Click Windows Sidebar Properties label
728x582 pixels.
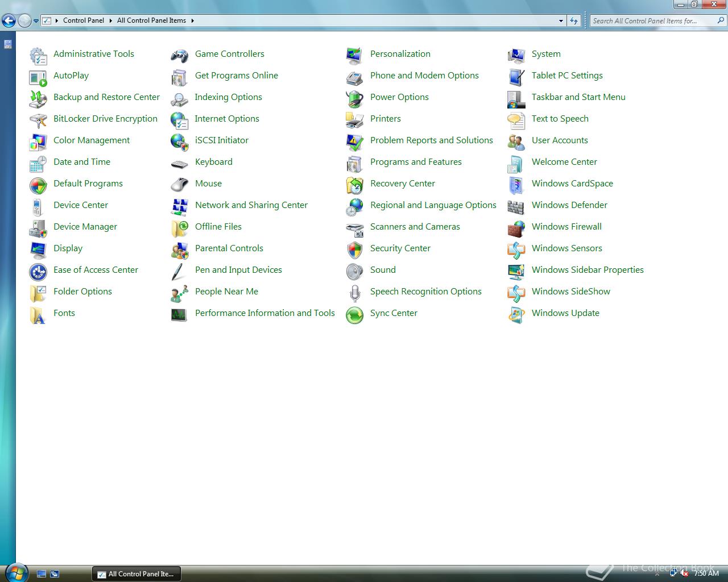588,270
